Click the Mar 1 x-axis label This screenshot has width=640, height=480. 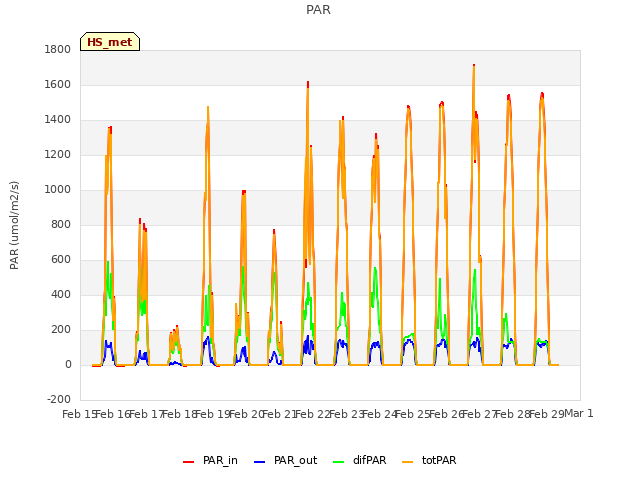point(579,413)
